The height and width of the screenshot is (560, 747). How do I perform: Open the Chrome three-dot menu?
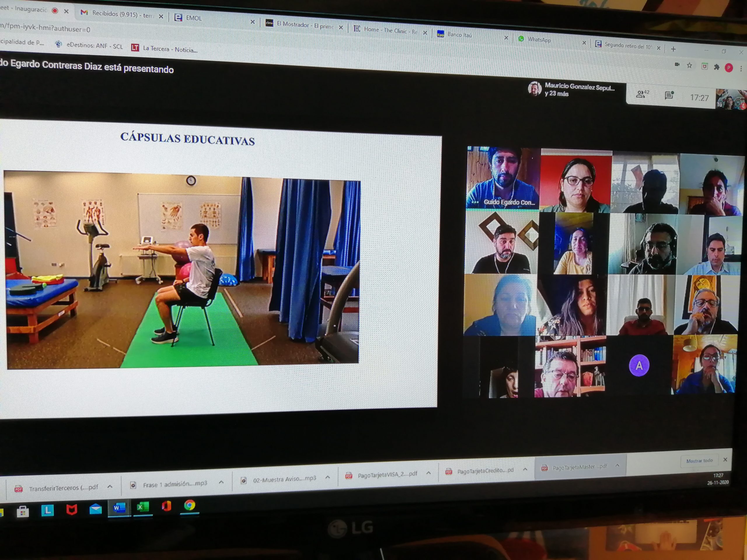741,69
